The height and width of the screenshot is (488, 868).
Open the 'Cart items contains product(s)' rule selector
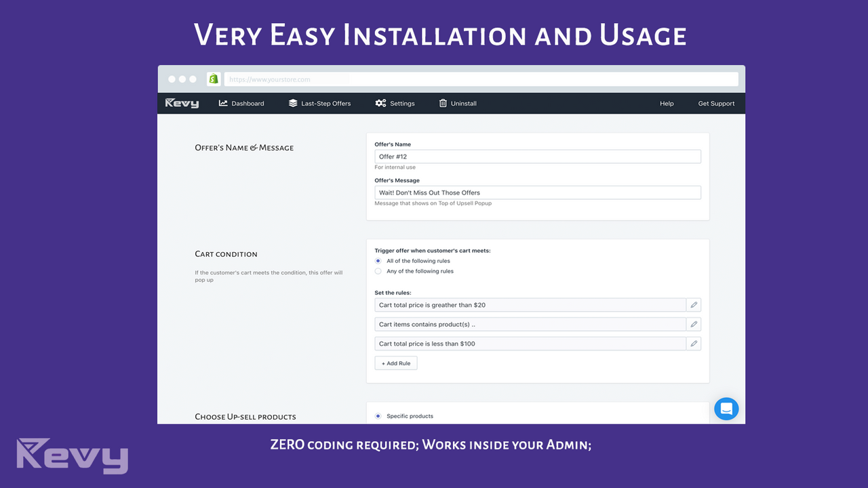click(x=532, y=324)
